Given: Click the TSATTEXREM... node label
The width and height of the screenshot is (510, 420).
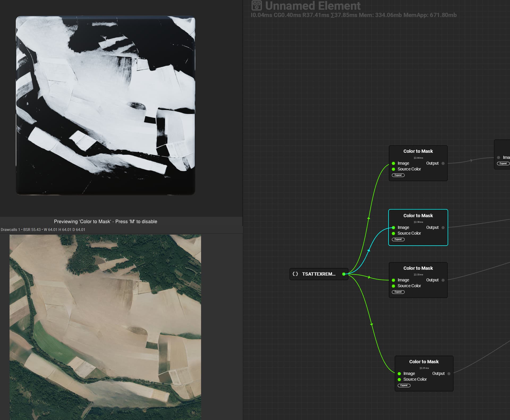Looking at the screenshot, I should pos(318,274).
